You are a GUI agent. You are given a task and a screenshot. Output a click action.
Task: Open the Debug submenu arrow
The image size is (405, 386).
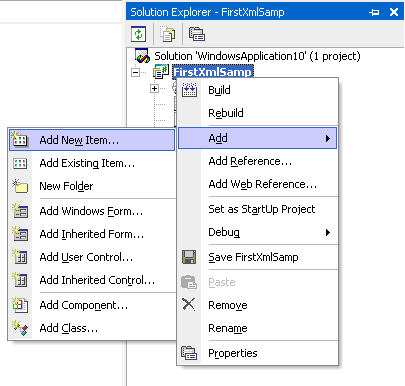tap(328, 232)
